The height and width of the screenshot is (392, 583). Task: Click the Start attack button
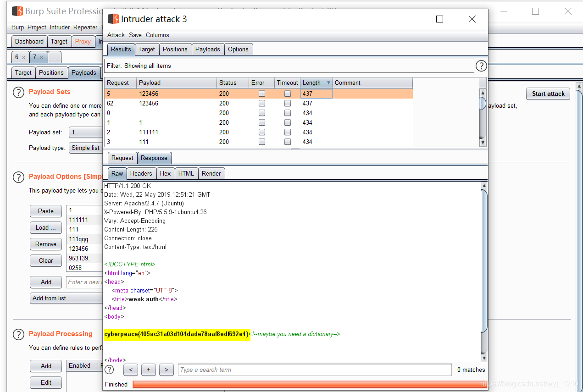(548, 94)
